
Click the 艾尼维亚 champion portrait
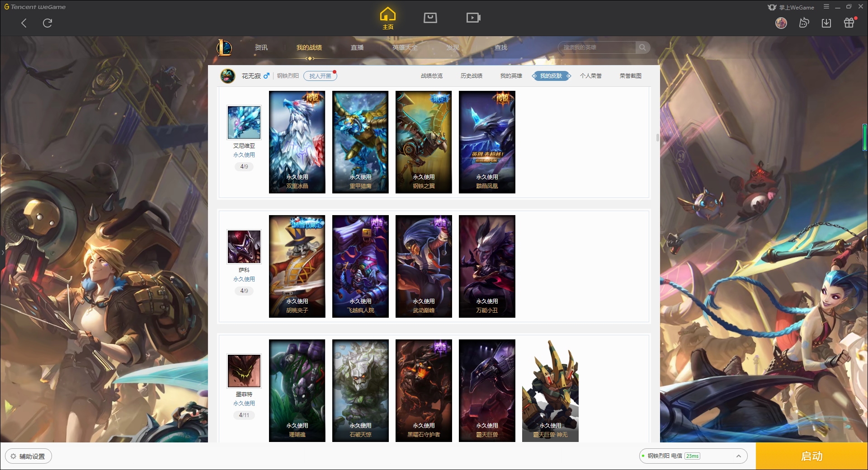[244, 122]
